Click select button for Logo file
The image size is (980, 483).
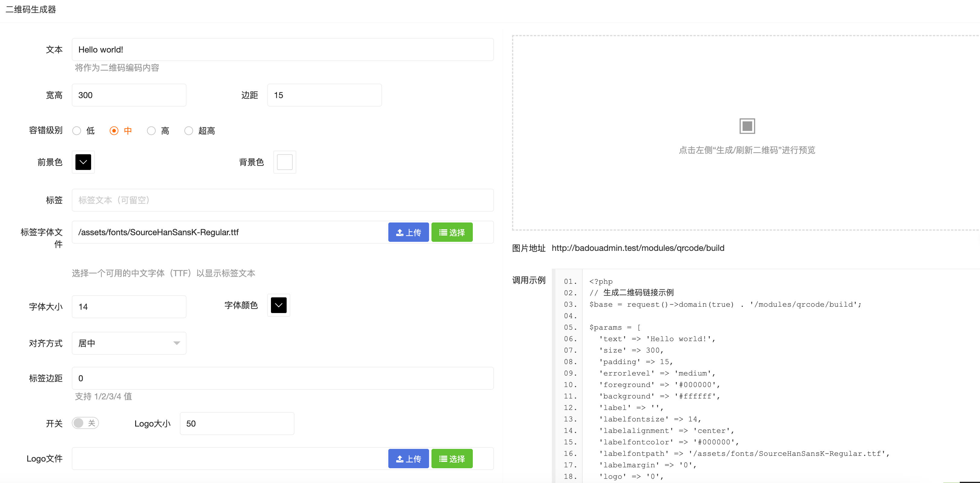(452, 459)
